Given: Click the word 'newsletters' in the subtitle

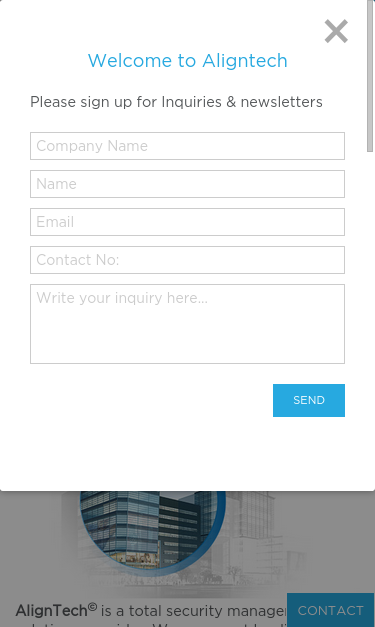Looking at the screenshot, I should [x=281, y=102].
